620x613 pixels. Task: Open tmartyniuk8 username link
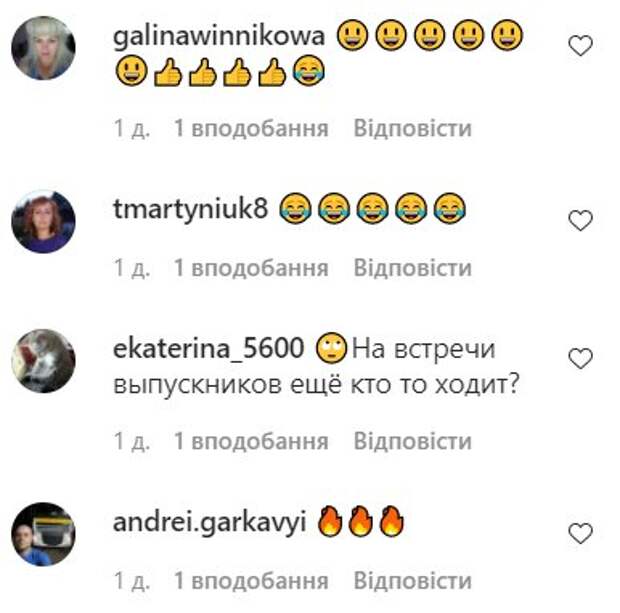191,210
